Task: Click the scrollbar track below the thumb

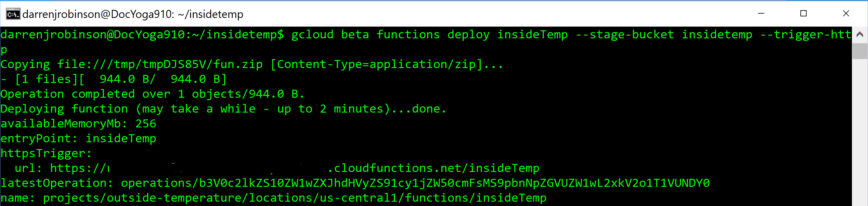Action: [x=860, y=135]
